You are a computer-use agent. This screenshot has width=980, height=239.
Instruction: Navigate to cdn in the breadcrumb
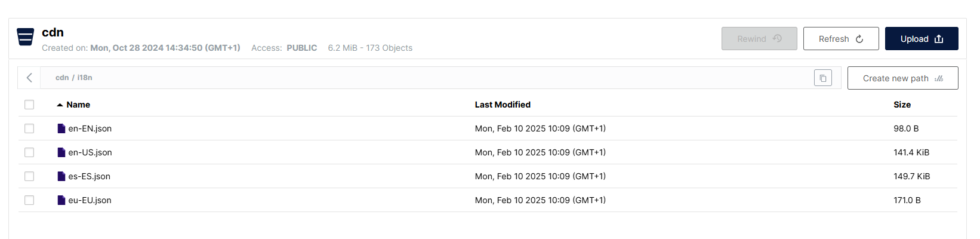pos(61,78)
